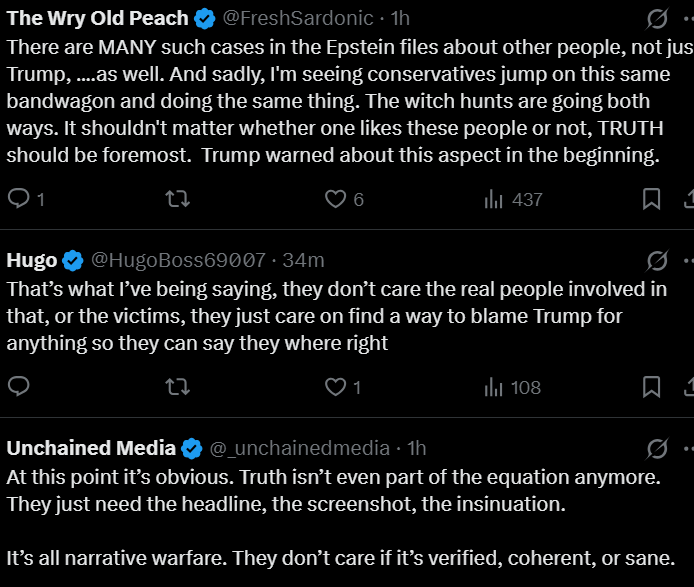This screenshot has width=694, height=587.
Task: Repost Hugo's post
Action: pos(177,387)
